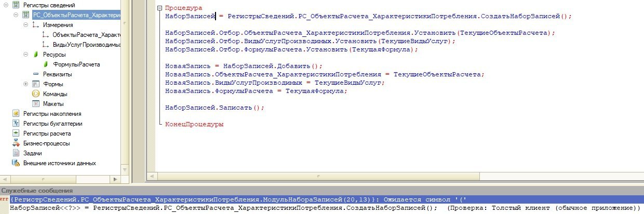
Task: Collapse the Процедура code block marker
Action: coord(159,9)
